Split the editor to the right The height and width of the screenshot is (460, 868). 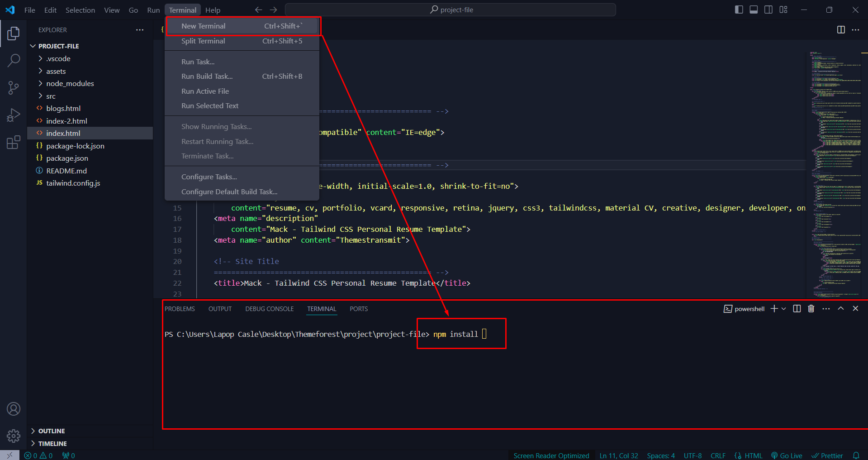pos(841,30)
